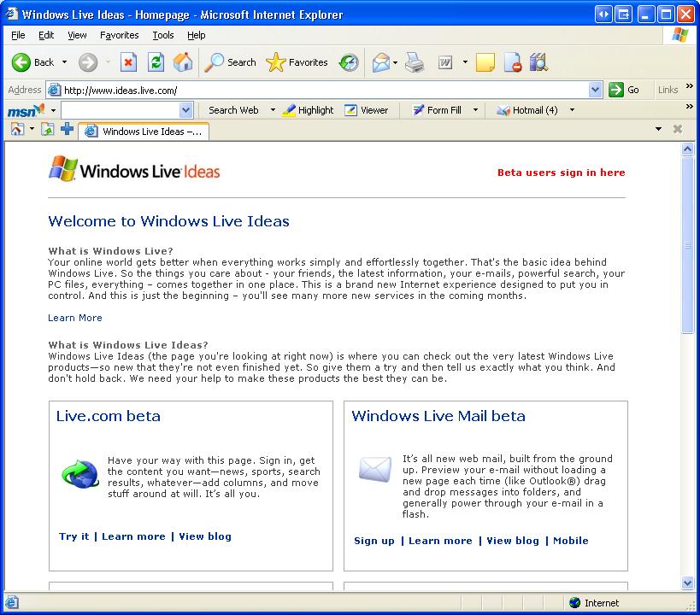
Task: Open the File menu
Action: [18, 35]
